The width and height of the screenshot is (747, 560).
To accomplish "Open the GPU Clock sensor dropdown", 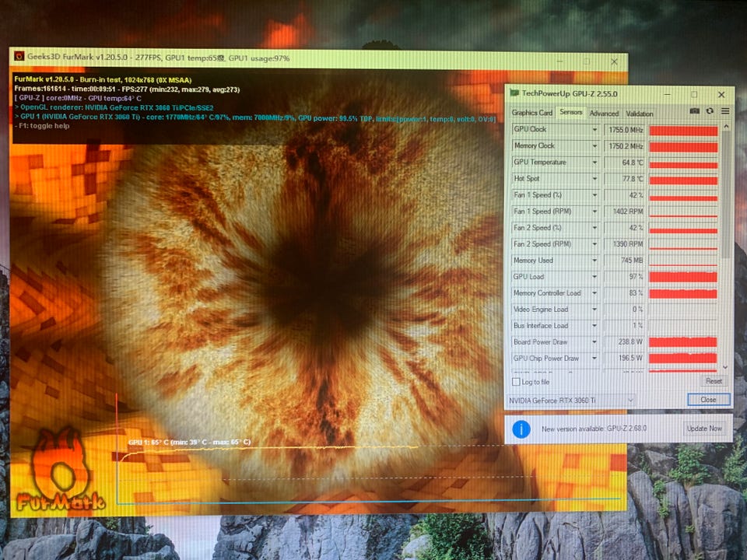I will (594, 130).
